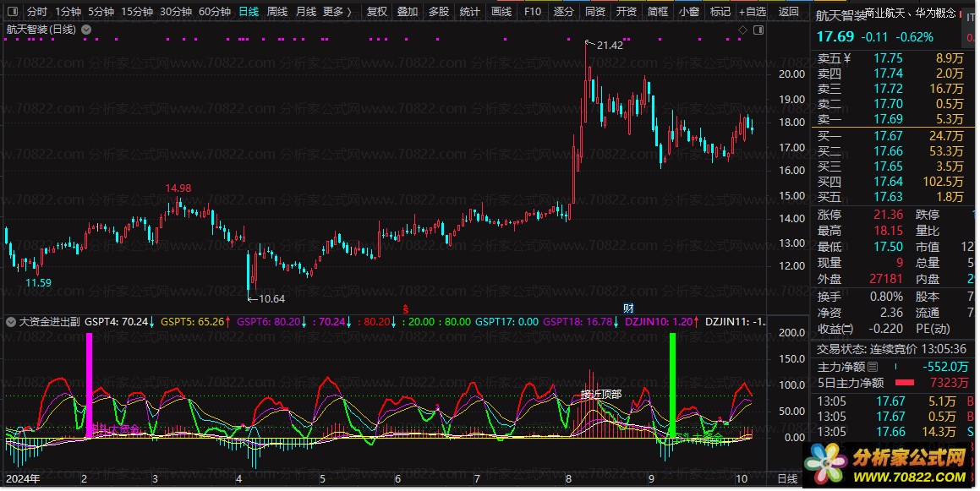Viewport: 980px width, 491px height.
Task: Open the 主力净额 detail list icon
Action: point(873,367)
